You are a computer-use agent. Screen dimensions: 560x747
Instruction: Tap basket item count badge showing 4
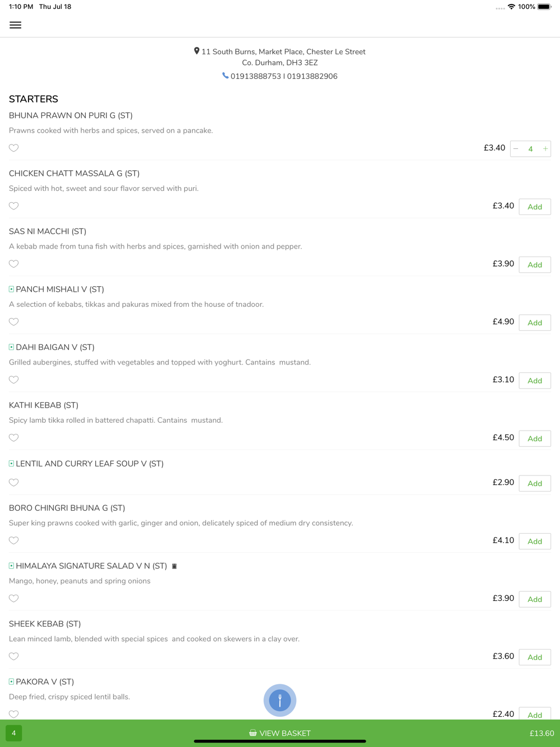pos(14,733)
